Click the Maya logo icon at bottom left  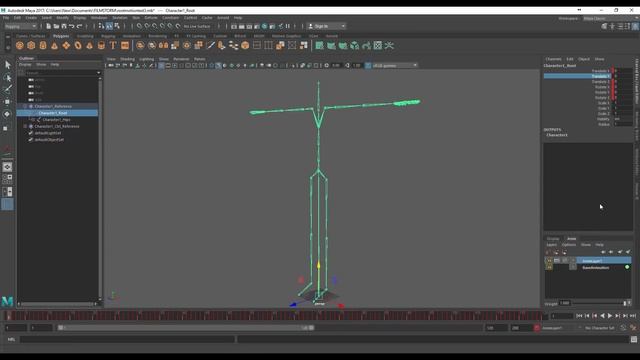click(7, 301)
